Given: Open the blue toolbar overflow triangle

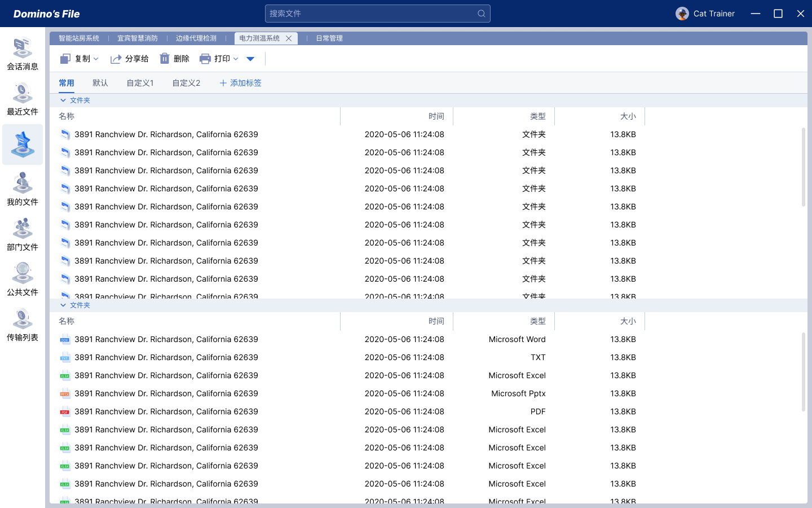Looking at the screenshot, I should pos(250,59).
